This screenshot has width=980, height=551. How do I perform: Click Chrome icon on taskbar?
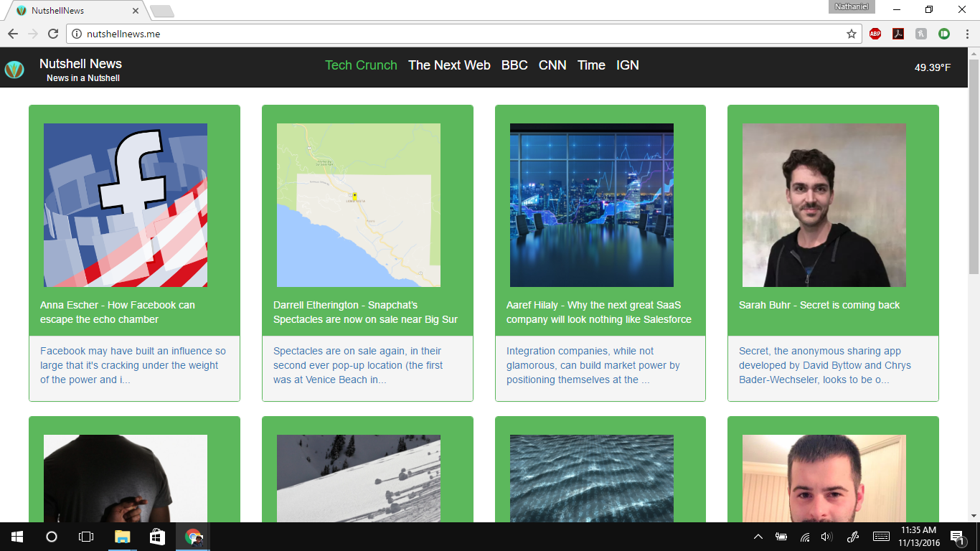(193, 537)
